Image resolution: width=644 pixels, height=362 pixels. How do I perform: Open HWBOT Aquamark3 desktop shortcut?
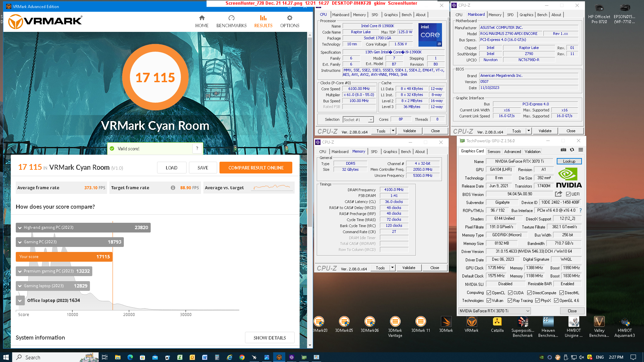[625, 327]
